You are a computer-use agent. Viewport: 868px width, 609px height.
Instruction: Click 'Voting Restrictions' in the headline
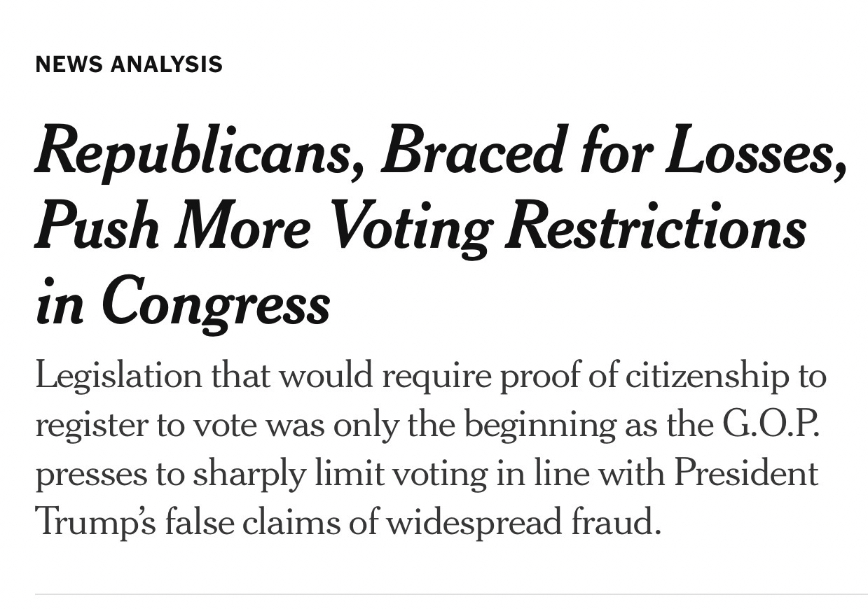(567, 226)
